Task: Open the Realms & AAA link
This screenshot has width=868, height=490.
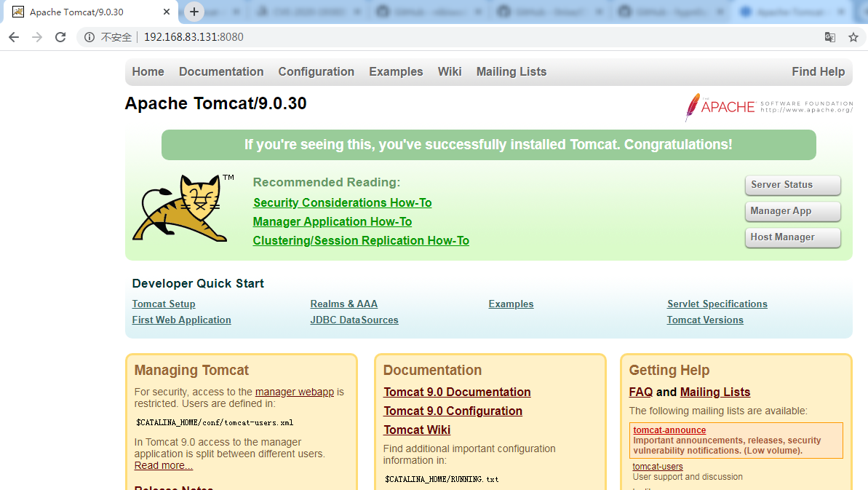Action: [343, 304]
